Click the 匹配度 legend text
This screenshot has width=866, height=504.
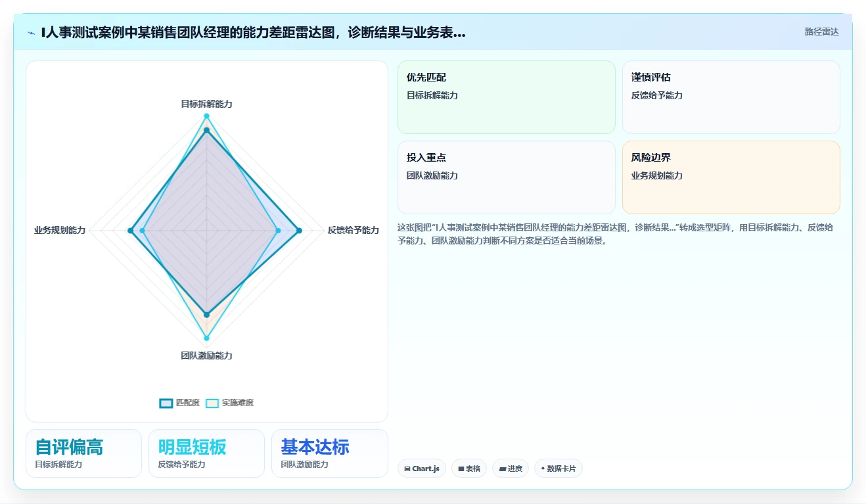pos(188,403)
